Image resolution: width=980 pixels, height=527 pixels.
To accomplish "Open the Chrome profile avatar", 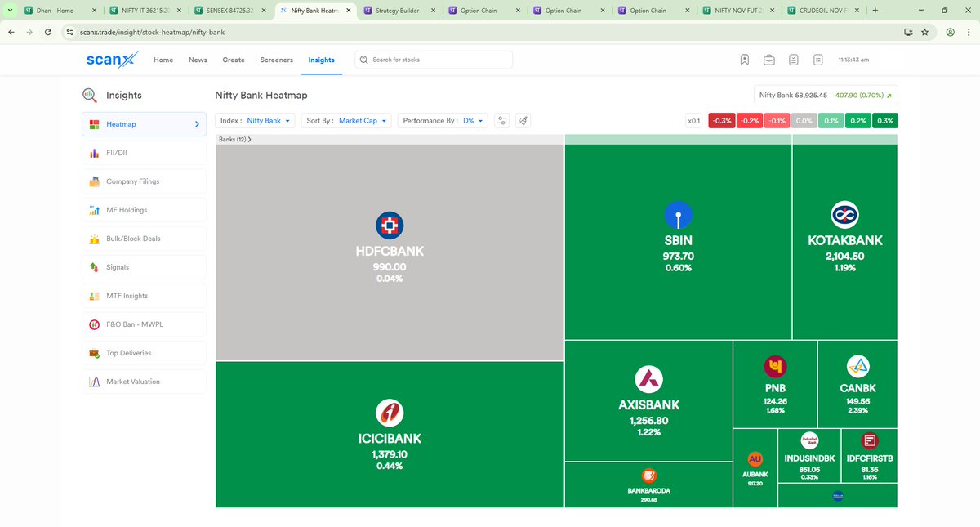I will (951, 32).
